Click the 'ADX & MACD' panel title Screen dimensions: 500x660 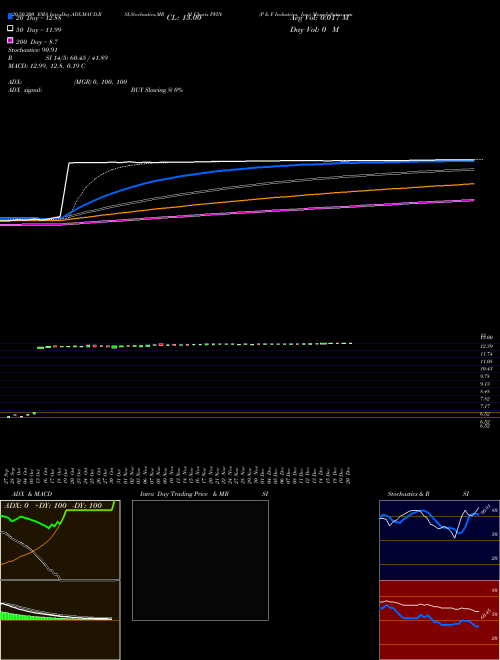(32, 494)
